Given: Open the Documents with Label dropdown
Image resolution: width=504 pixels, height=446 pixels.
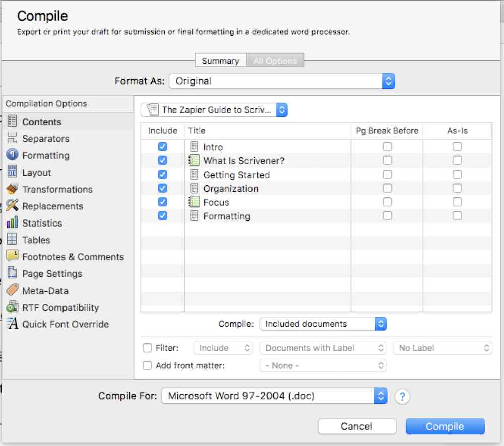Looking at the screenshot, I should (x=323, y=348).
